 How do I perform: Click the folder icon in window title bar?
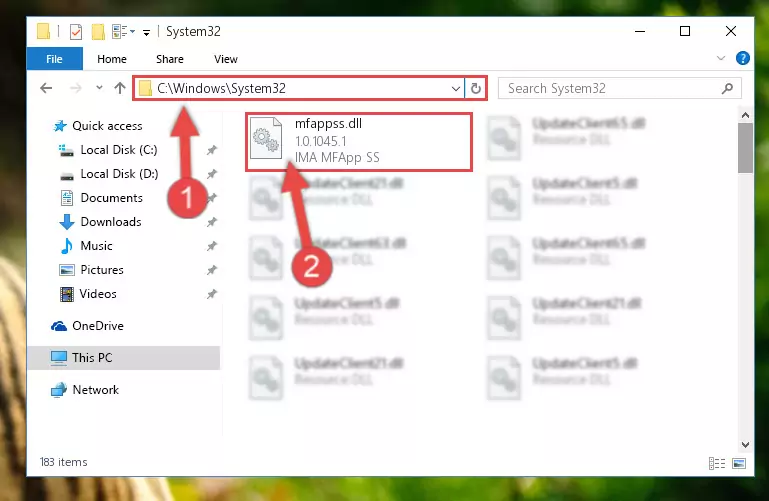pyautogui.click(x=43, y=31)
